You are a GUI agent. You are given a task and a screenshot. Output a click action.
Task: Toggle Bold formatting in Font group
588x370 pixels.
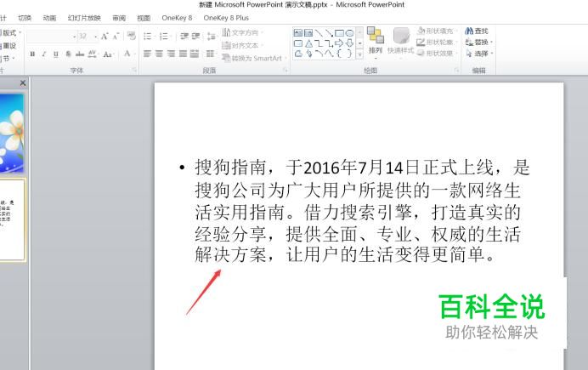click(32, 54)
